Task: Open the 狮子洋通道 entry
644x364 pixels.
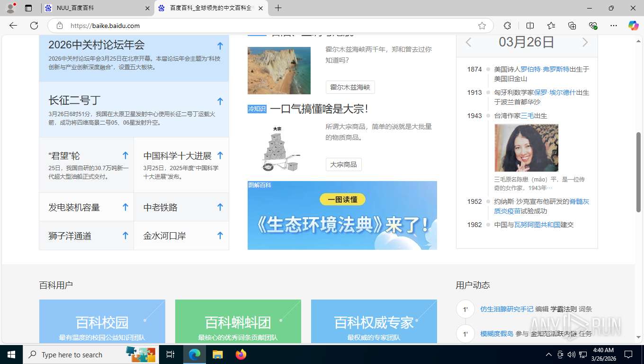Action: (x=70, y=236)
